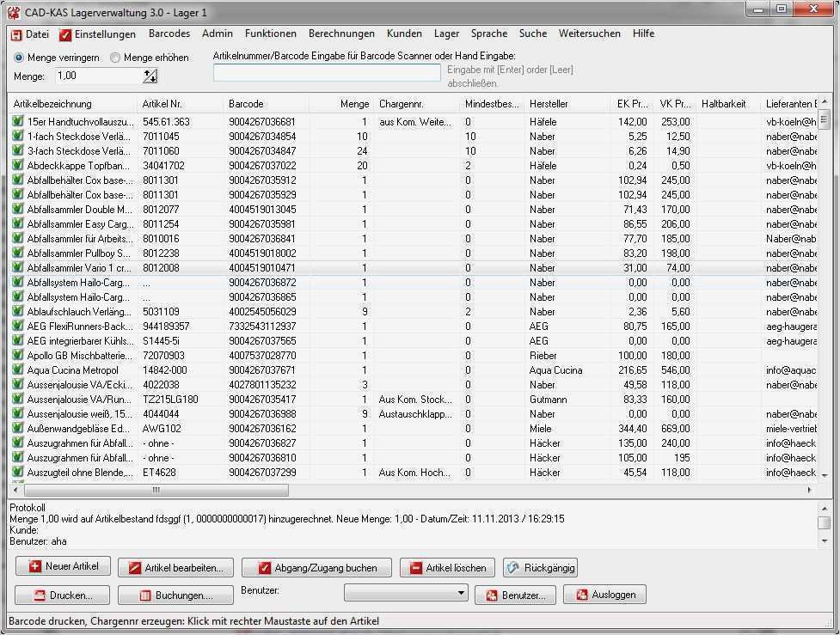The image size is (840, 635).
Task: Click the green icon beside Aqua Cucina Metropol row
Action: coord(18,369)
